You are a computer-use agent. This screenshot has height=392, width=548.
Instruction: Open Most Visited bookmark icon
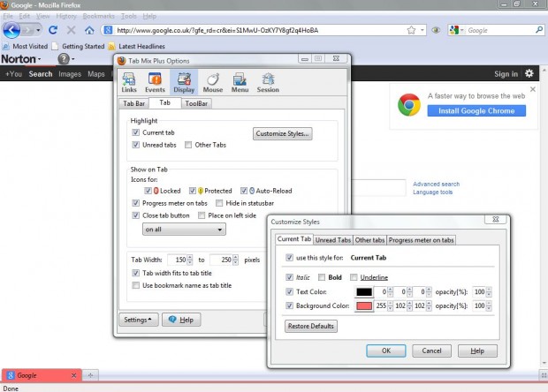pyautogui.click(x=6, y=46)
